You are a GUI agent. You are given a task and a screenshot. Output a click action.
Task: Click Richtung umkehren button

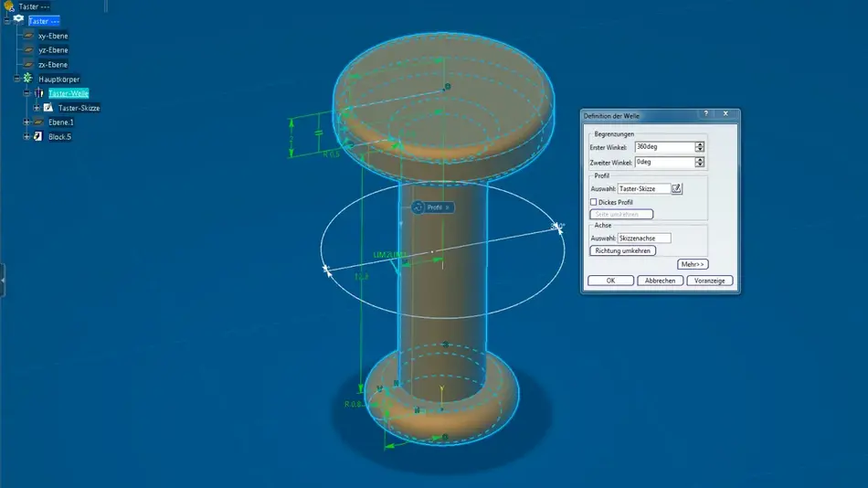tap(623, 250)
